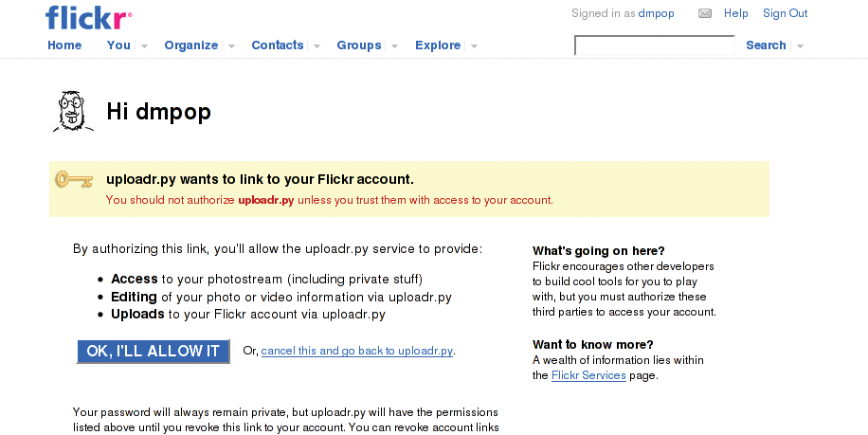Expand the Search options arrow

point(800,46)
